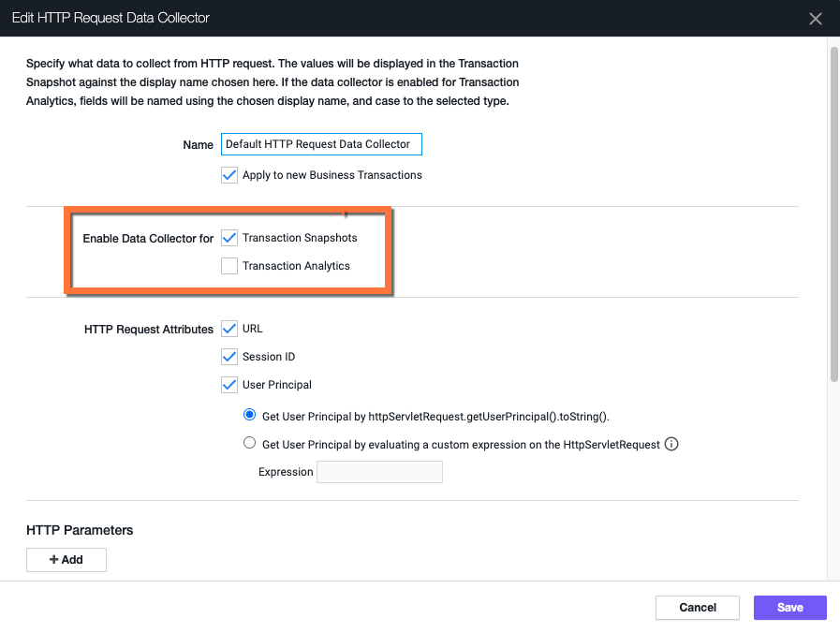The width and height of the screenshot is (840, 633).
Task: Click the Expression input field
Action: click(x=379, y=472)
